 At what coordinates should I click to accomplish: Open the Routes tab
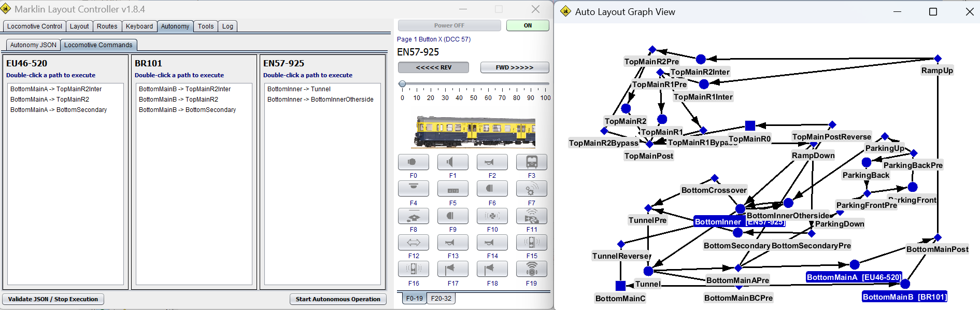point(107,26)
